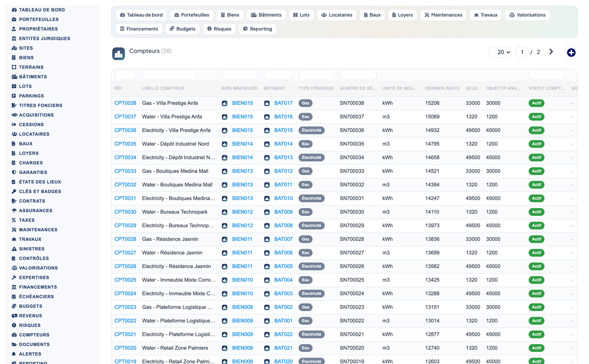
Task: Go to next page with chevron arrow
Action: 551,52
